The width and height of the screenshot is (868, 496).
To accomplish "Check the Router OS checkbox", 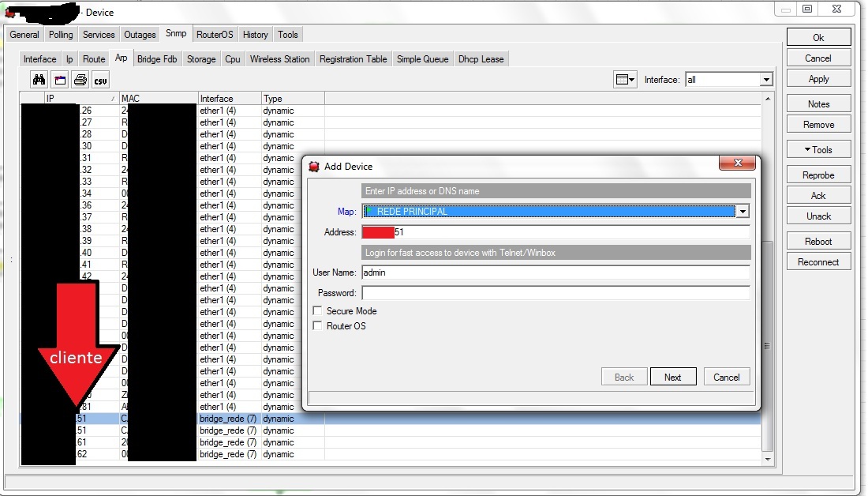I will (x=317, y=326).
